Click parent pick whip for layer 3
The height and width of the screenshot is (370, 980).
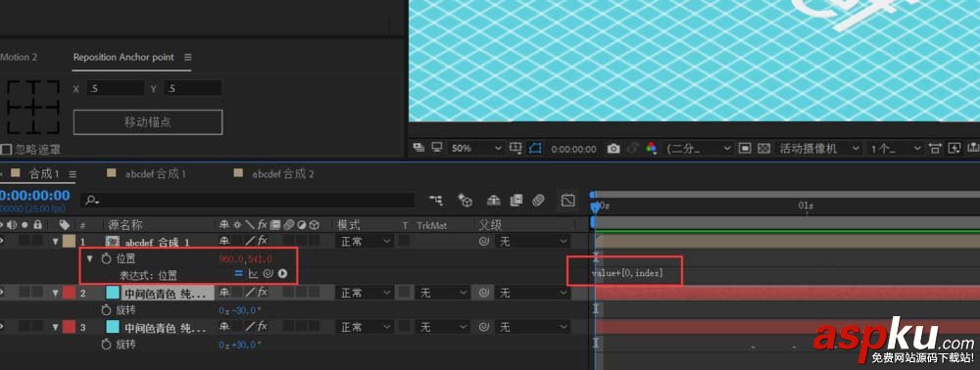click(484, 327)
